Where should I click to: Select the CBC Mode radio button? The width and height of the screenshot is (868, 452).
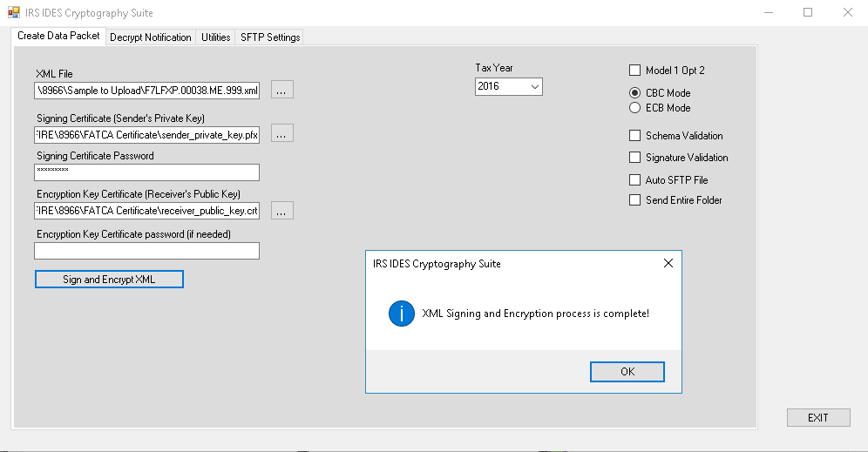635,92
